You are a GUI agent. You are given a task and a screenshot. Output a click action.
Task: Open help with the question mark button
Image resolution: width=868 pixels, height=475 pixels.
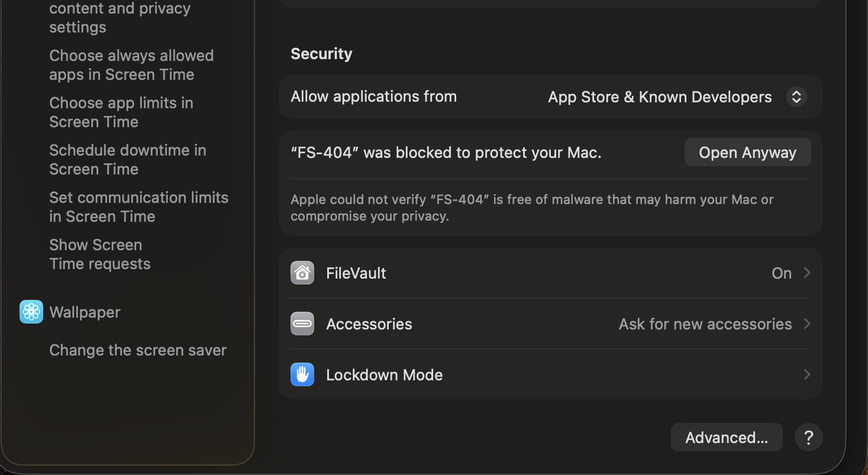(808, 438)
